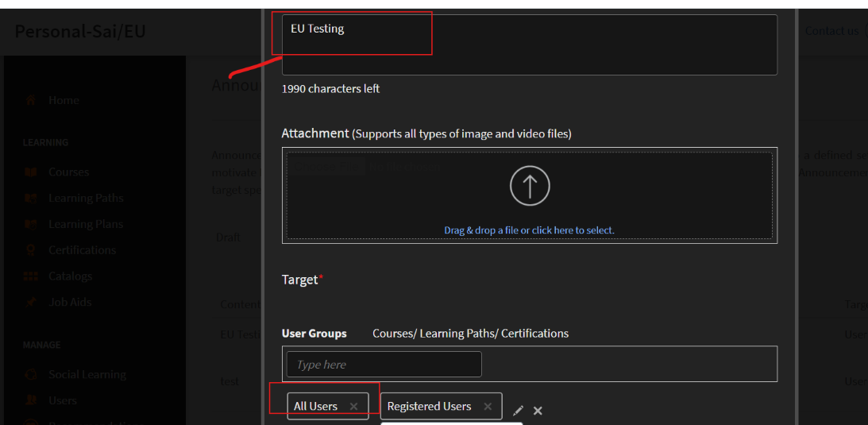Click 'Drag & drop a file' link
868x425 pixels.
click(x=529, y=230)
